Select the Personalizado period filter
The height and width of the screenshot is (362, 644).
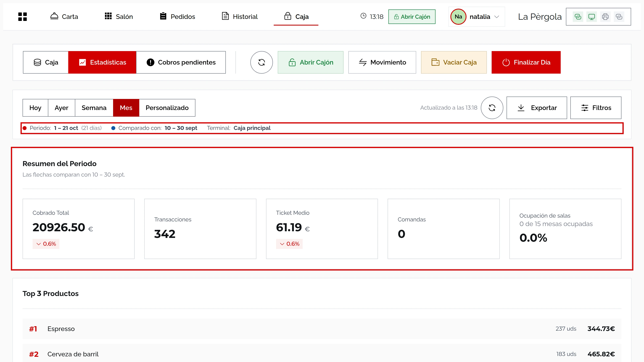tap(167, 108)
